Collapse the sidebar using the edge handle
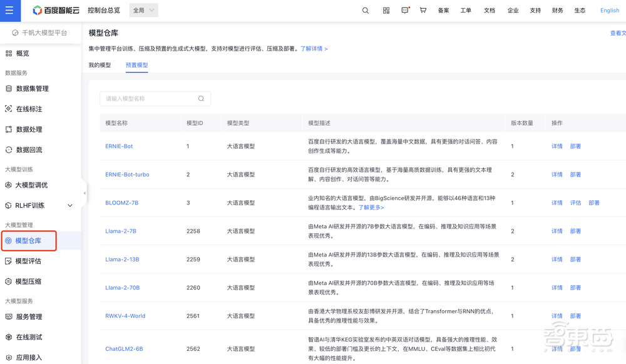The height and width of the screenshot is (364, 626). [x=85, y=194]
